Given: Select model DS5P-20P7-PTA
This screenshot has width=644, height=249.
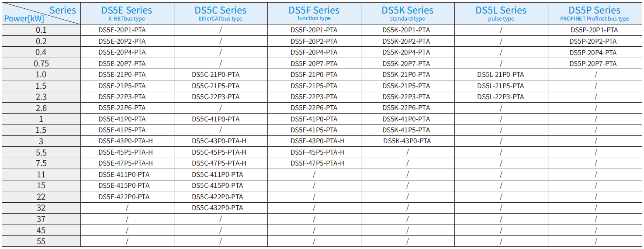Looking at the screenshot, I should pyautogui.click(x=592, y=64).
